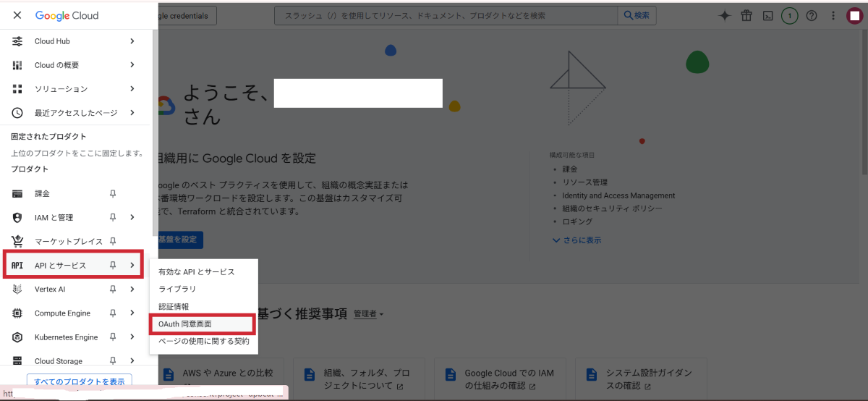Toggle pin for 課金 product
868x401 pixels.
(113, 193)
